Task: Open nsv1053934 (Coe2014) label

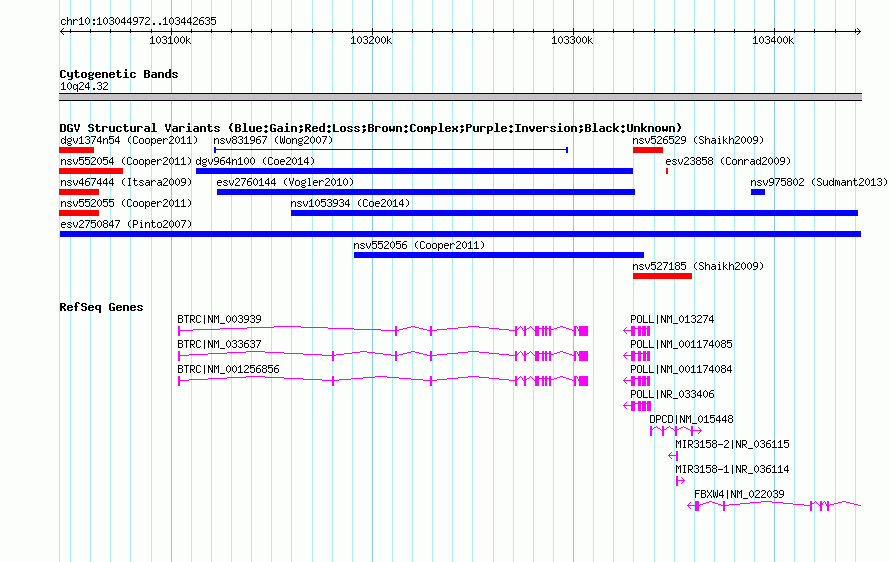Action: point(350,203)
